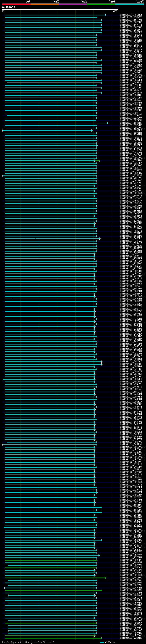Select the UniRef100_O22431 entry
Image resolution: width=146 pixels, height=644 pixels.
(x=131, y=120)
